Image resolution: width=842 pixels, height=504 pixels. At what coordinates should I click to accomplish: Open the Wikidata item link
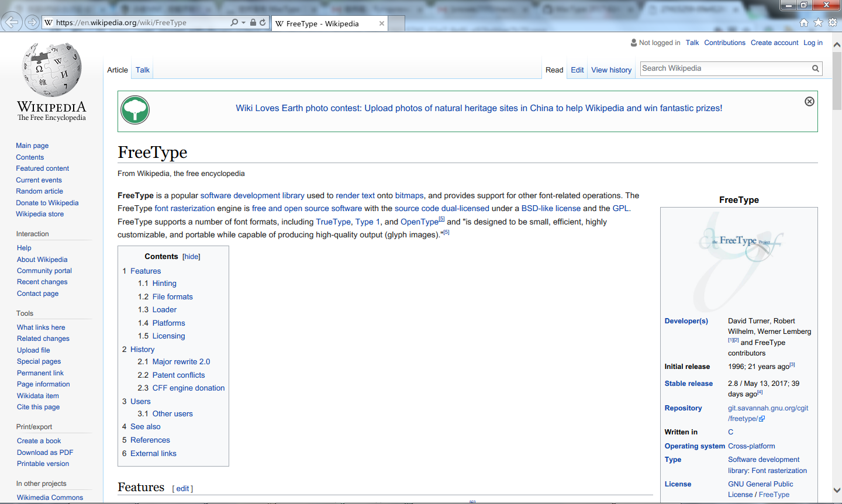click(38, 396)
